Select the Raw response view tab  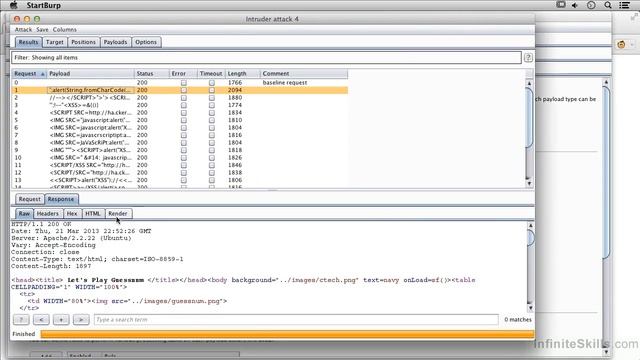24,213
